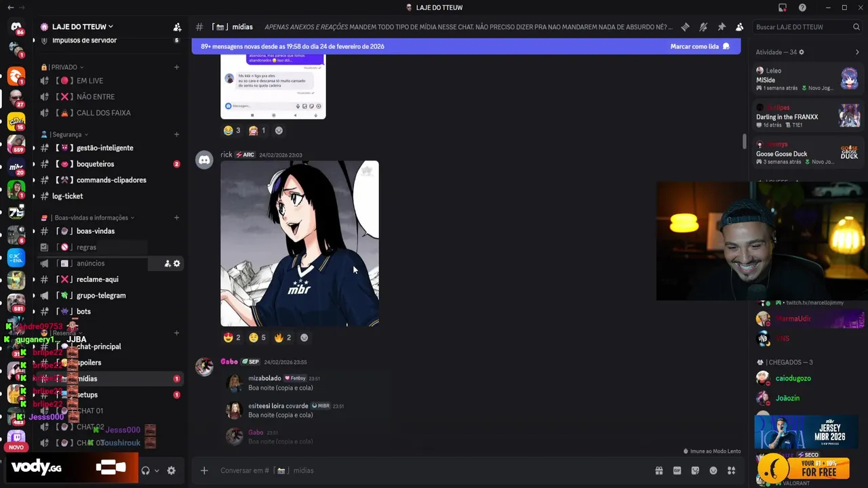
Task: Toggle laughing reaction with count 3
Action: (x=233, y=131)
